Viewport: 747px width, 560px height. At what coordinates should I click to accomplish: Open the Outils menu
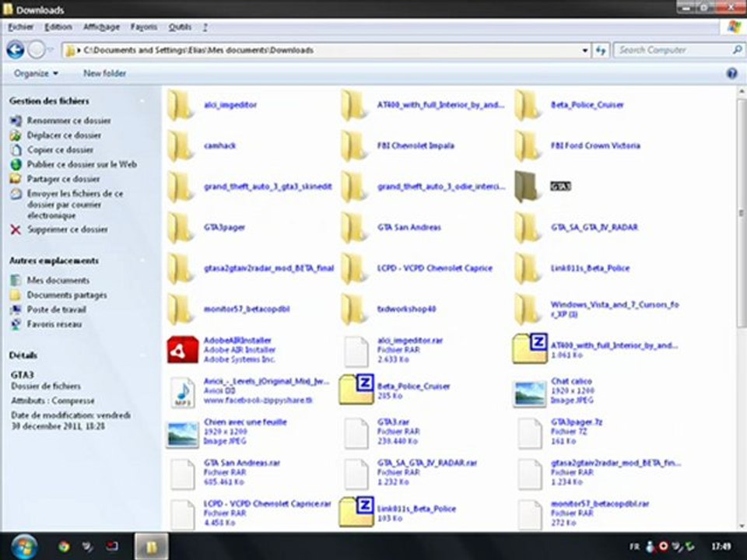point(180,27)
